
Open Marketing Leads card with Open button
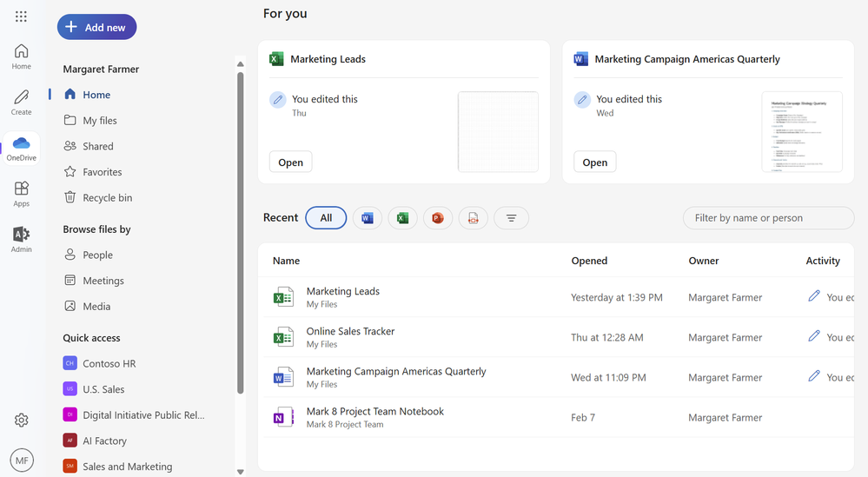(290, 162)
